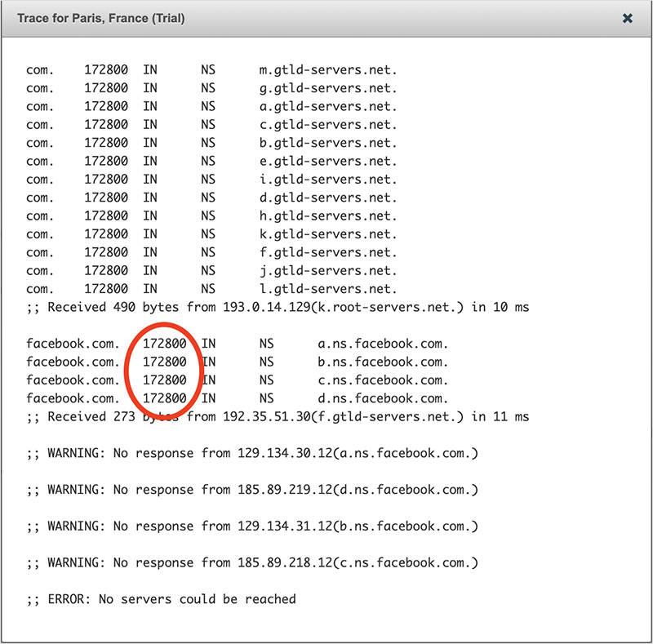Select the warning for 185.89.219.12
Image resolution: width=653 pixels, height=644 pixels.
[x=252, y=490]
